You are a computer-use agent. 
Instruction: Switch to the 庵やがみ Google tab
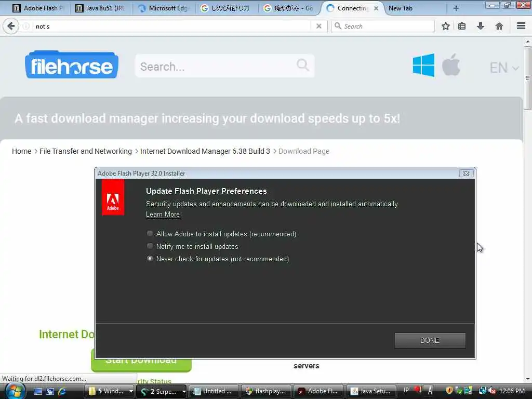pos(289,8)
